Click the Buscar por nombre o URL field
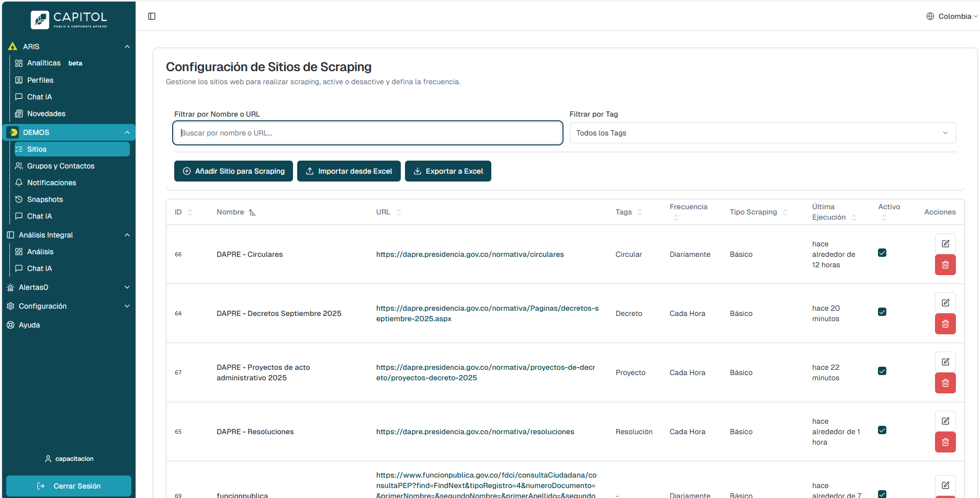Screen dimensions: 980x498 pos(367,133)
